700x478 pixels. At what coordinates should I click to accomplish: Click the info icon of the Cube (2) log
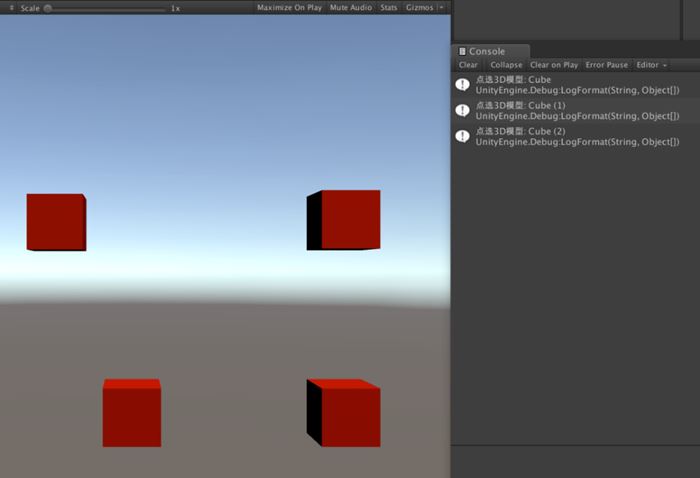(x=463, y=136)
